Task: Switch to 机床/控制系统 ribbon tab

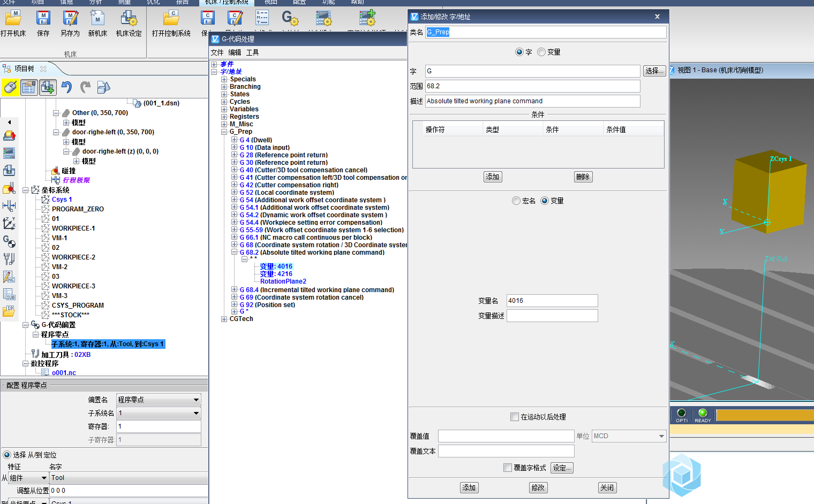Action: click(x=227, y=2)
